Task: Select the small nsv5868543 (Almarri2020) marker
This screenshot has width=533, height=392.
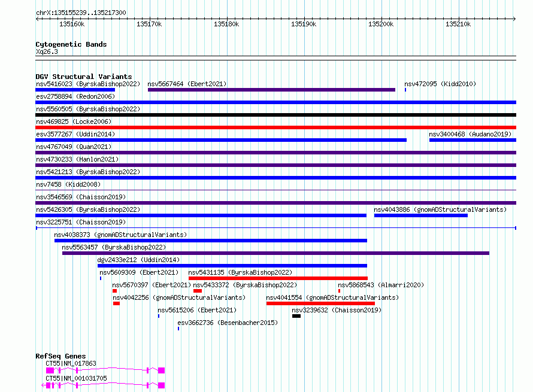Action: pyautogui.click(x=339, y=291)
